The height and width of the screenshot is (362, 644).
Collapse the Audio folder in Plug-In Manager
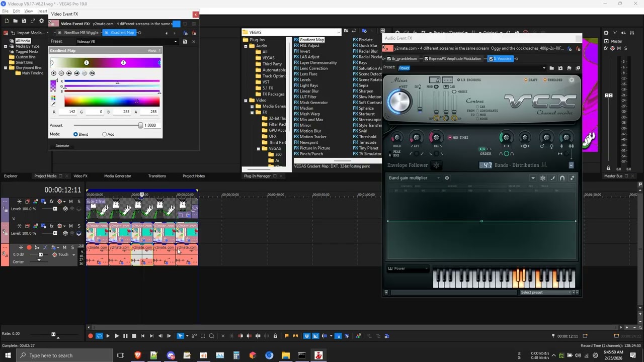246,46
